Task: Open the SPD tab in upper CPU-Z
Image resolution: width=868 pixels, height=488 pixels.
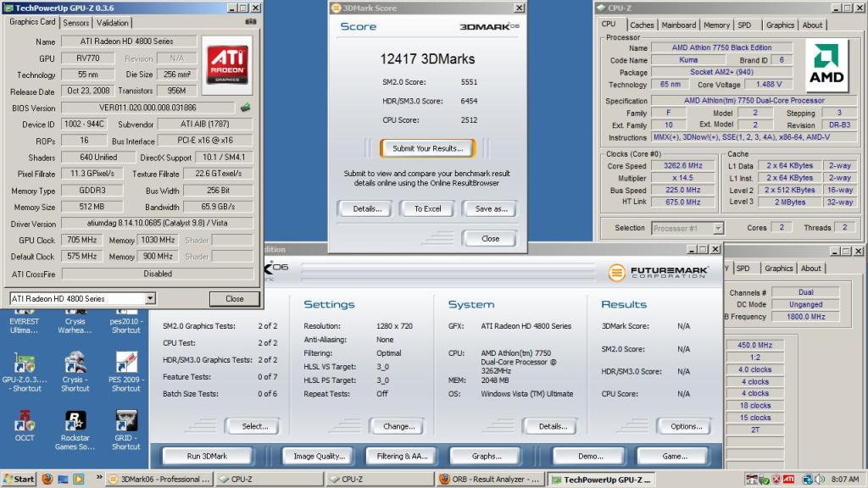Action: (744, 25)
